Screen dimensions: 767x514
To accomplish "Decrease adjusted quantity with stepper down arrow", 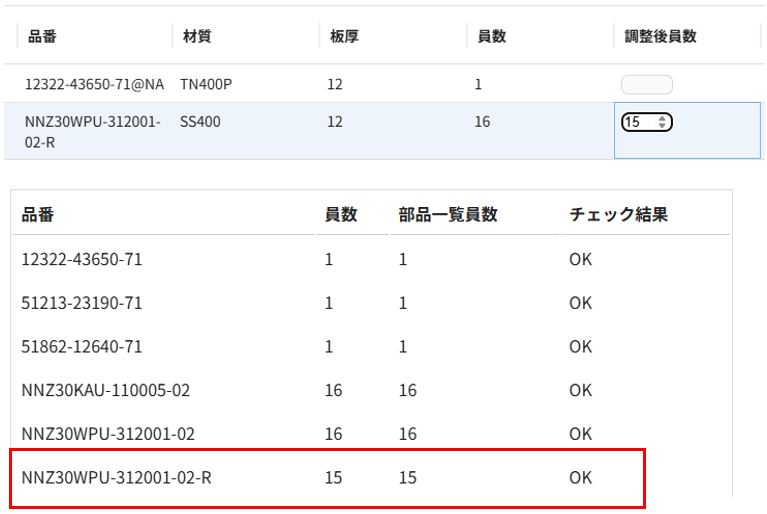I will click(x=662, y=125).
